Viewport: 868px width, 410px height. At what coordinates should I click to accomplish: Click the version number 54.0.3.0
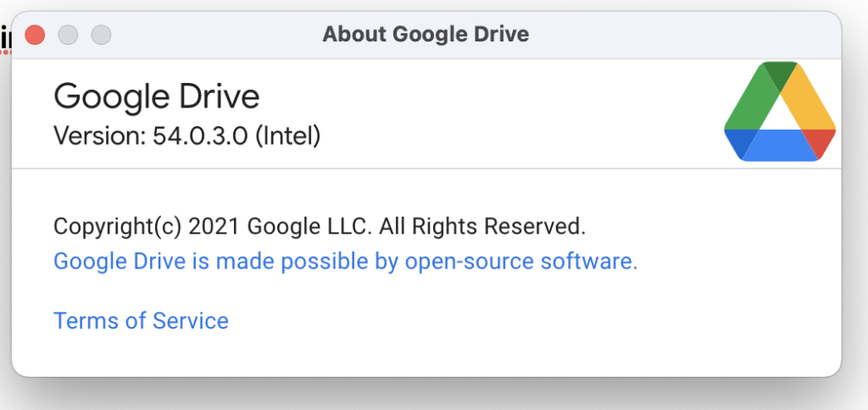(200, 136)
